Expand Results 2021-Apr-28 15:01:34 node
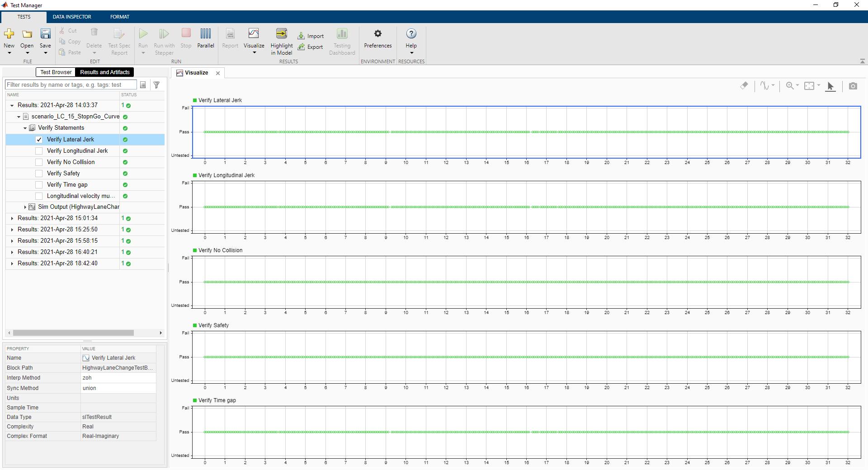This screenshot has height=470, width=868. point(12,218)
